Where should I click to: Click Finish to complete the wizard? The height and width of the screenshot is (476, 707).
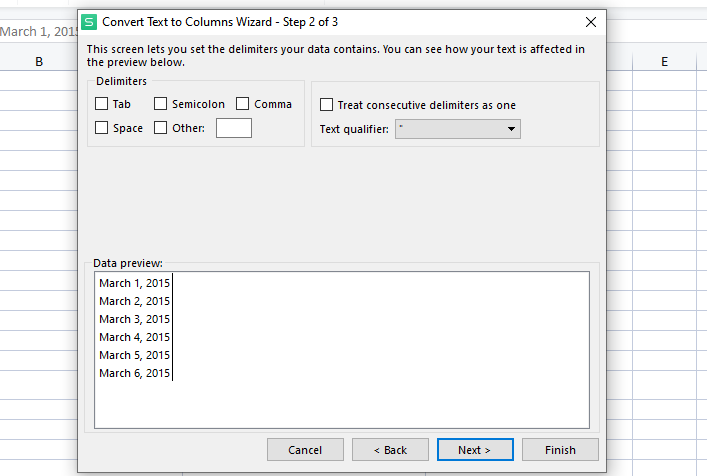(x=560, y=450)
